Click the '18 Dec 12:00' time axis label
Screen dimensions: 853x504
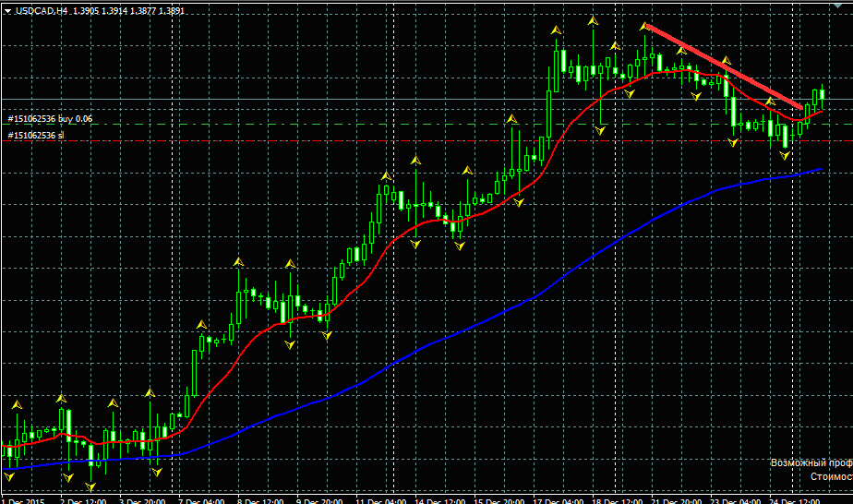pos(618,500)
